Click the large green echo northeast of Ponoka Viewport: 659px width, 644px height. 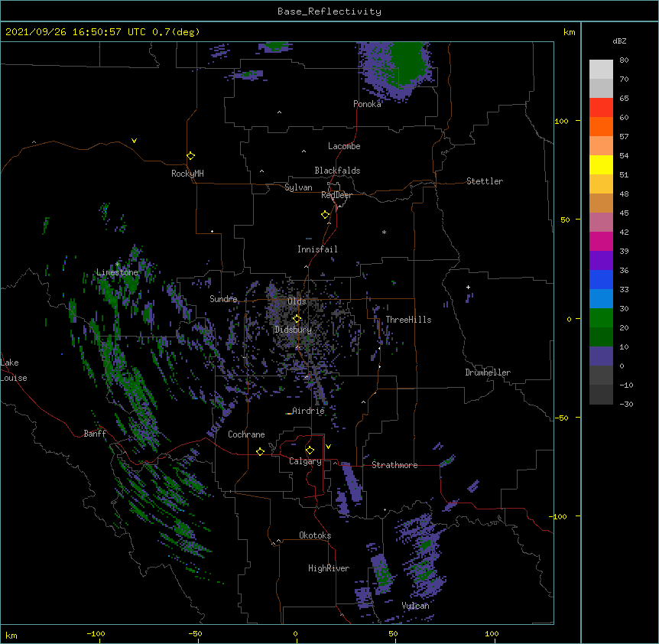tap(408, 63)
